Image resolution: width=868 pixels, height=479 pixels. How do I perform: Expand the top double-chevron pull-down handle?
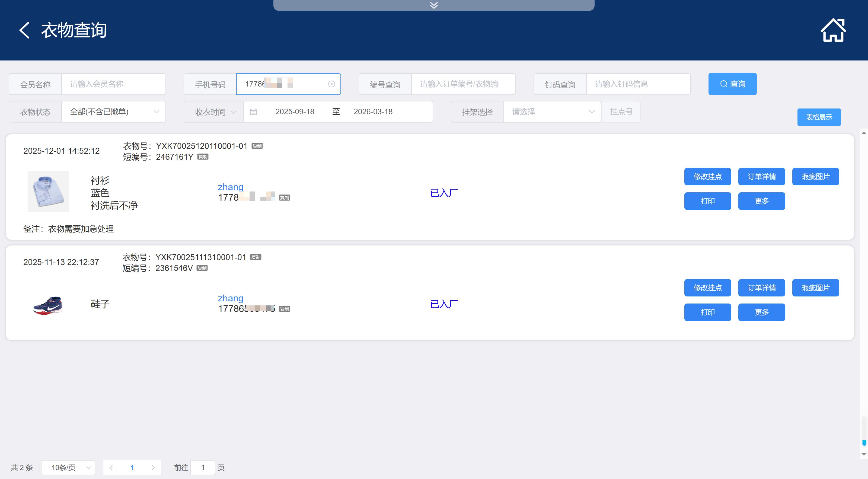(x=434, y=5)
